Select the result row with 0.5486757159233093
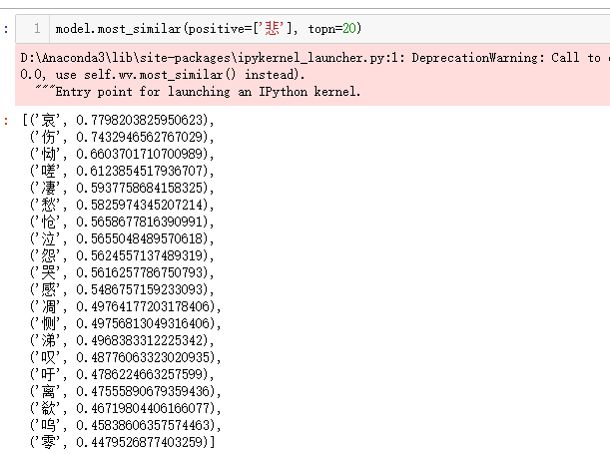Image resolution: width=610 pixels, height=454 pixels. point(122,290)
